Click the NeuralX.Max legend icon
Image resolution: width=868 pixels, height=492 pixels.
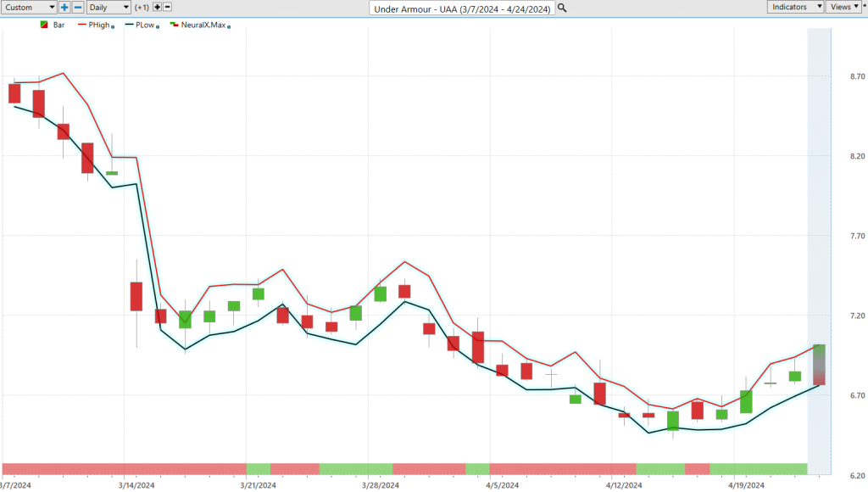tap(174, 25)
